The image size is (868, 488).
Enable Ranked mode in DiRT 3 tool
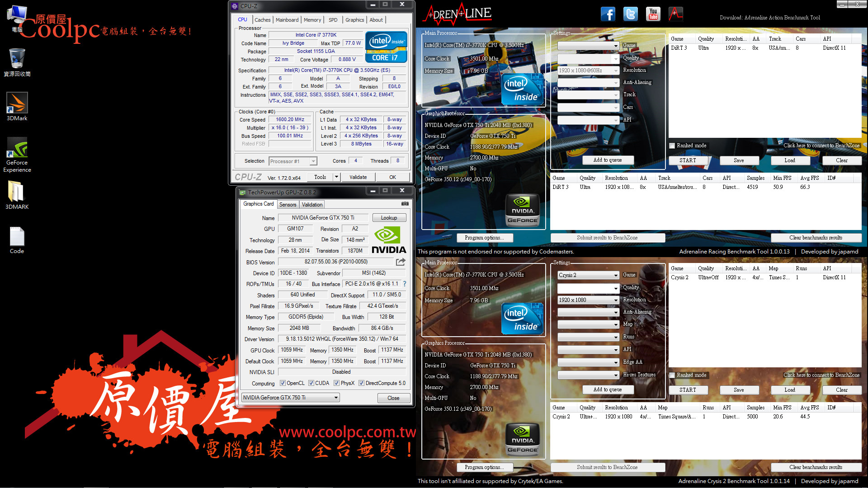(x=672, y=145)
